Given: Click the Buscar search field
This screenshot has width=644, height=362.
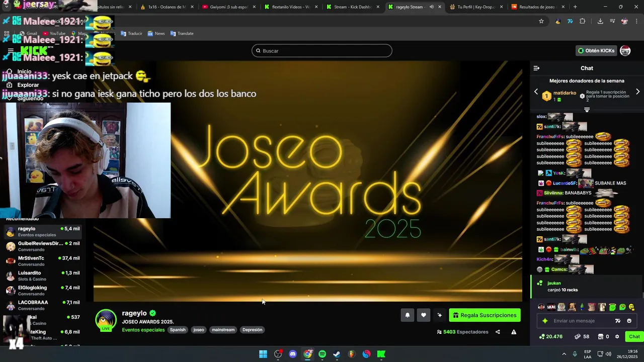Looking at the screenshot, I should click(x=322, y=51).
